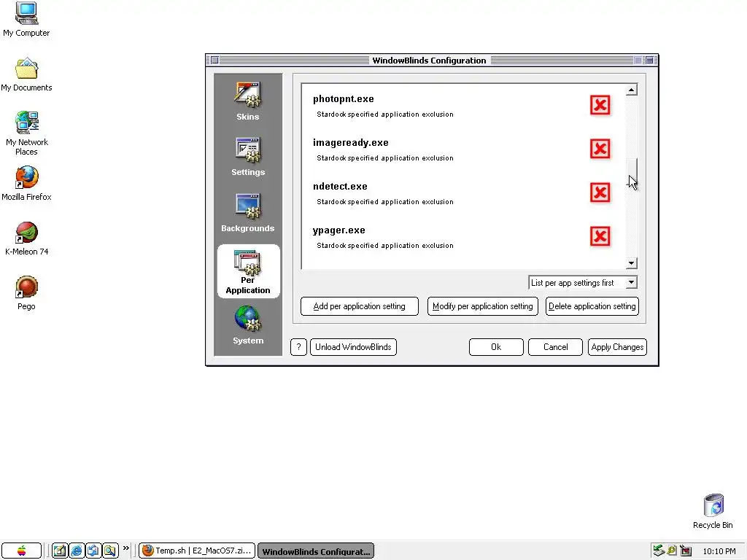747x560 pixels.
Task: Select K-Meleon 74 desktop shortcut
Action: tap(26, 238)
